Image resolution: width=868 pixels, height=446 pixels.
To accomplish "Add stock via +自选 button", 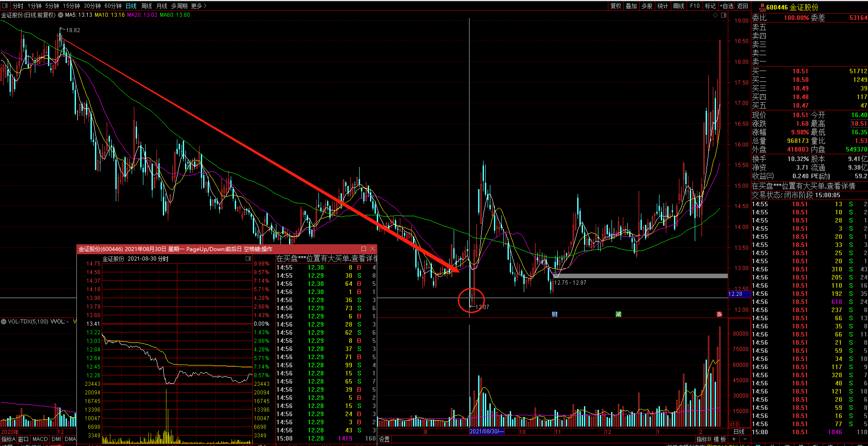I will pyautogui.click(x=726, y=6).
